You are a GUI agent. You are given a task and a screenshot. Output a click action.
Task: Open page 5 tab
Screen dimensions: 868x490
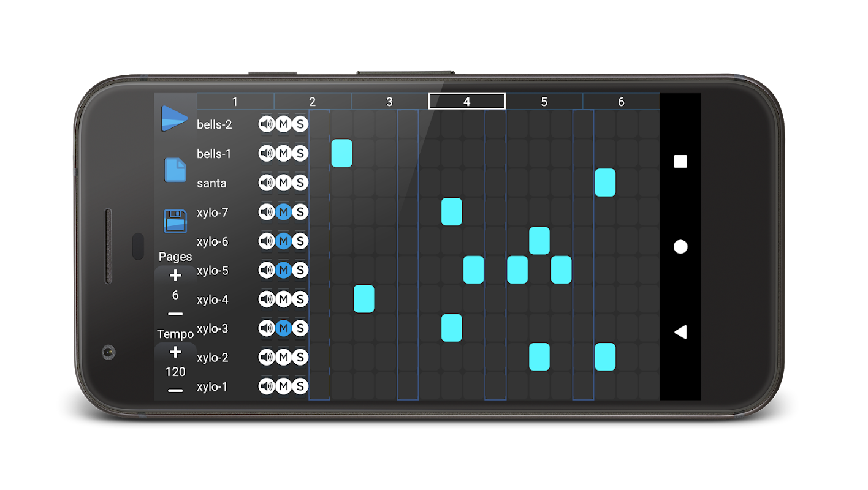544,102
